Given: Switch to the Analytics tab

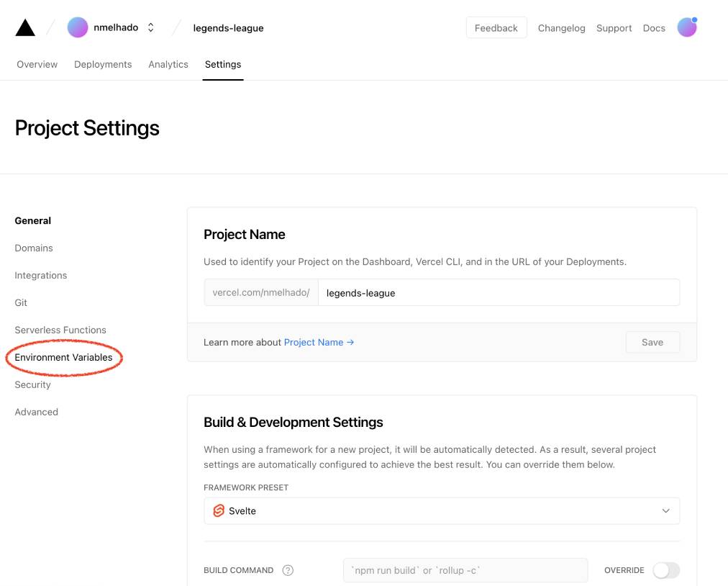Looking at the screenshot, I should click(168, 64).
